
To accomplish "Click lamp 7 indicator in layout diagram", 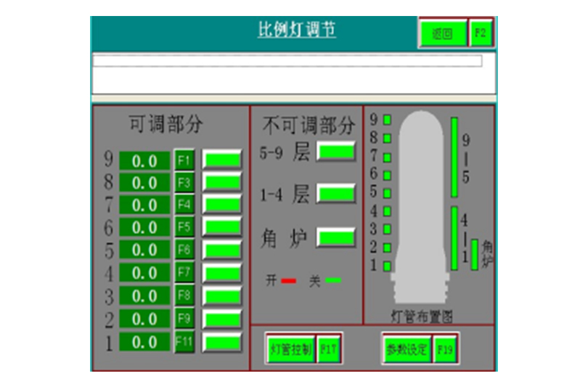I will click(x=387, y=158).
